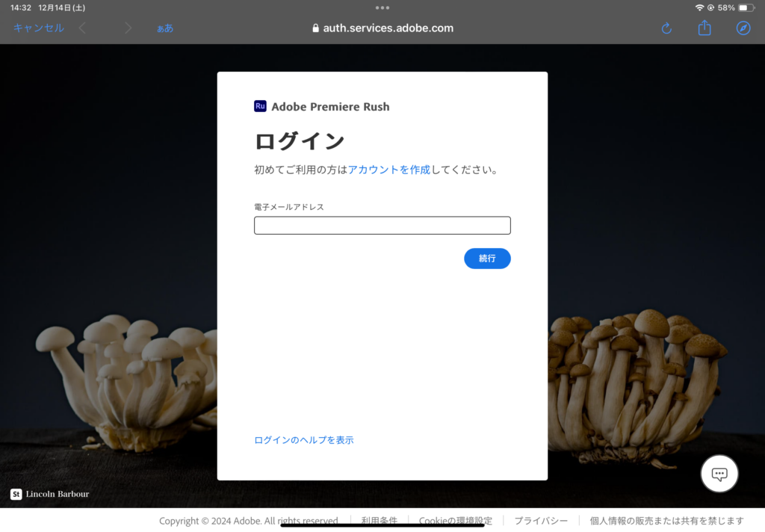Open the プライバシー footer link

541,521
